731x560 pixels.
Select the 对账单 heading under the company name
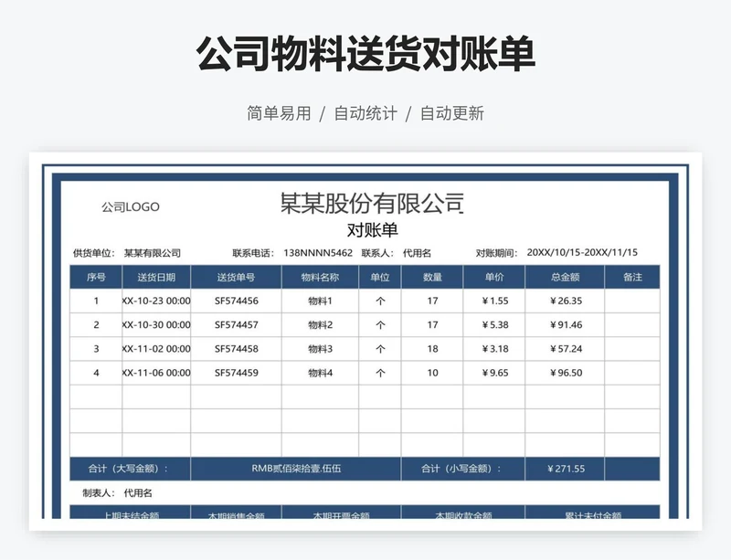click(372, 230)
